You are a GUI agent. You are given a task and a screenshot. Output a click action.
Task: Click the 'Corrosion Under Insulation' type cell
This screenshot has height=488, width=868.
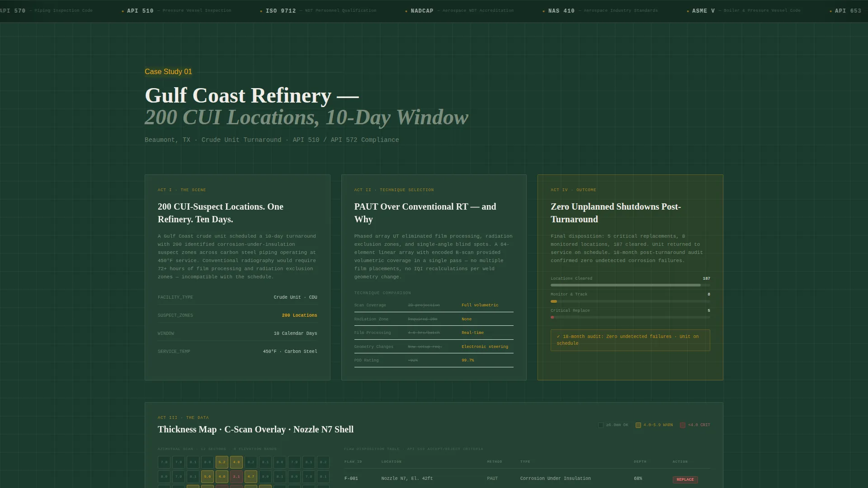click(x=555, y=479)
